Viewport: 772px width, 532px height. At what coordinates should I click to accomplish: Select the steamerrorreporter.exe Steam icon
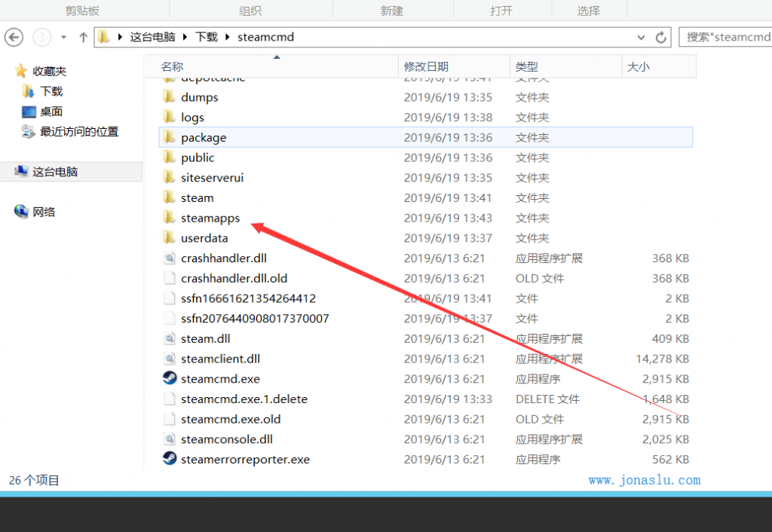pyautogui.click(x=170, y=458)
